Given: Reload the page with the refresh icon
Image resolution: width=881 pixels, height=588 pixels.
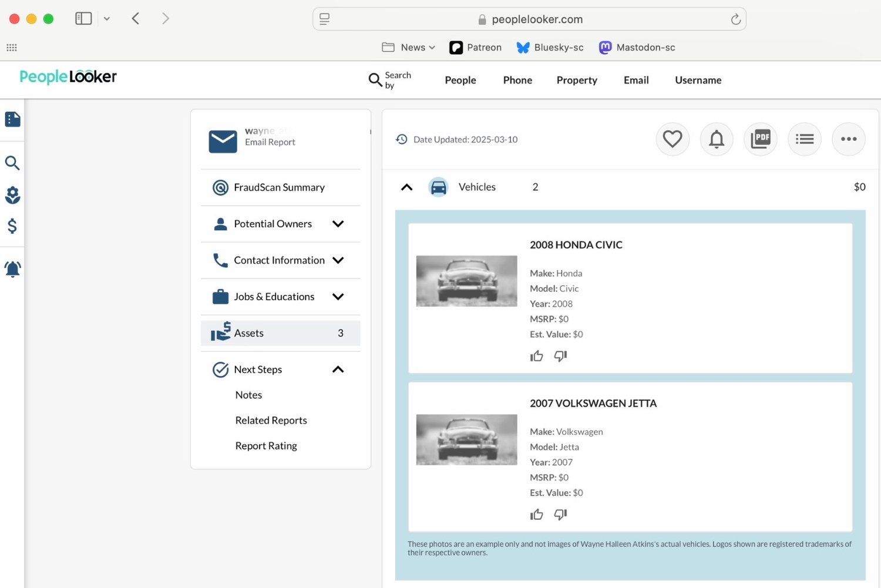Looking at the screenshot, I should point(735,19).
